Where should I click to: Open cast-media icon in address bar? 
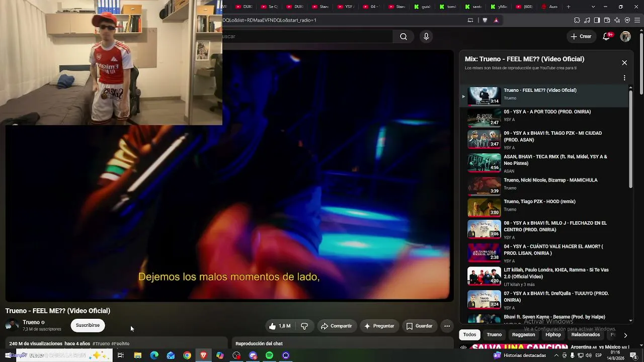pyautogui.click(x=470, y=20)
